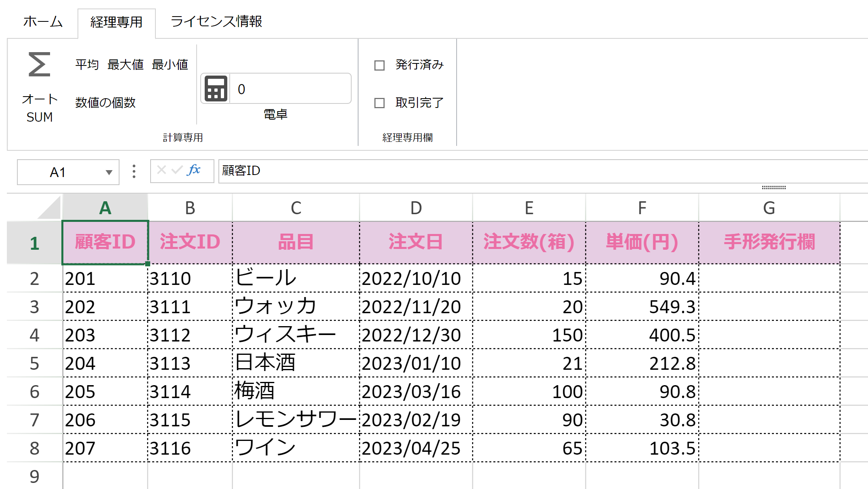Select column G header
Screen dimensions: 868x489
click(x=769, y=208)
